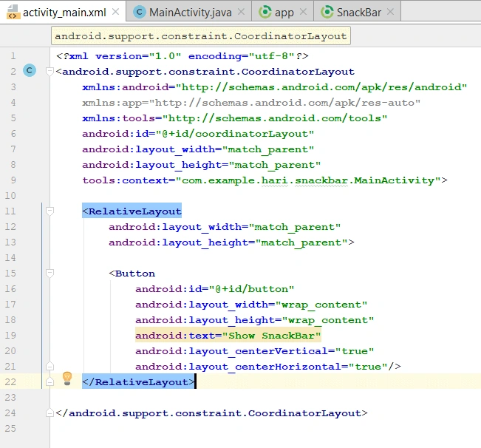This screenshot has width=481, height=448.
Task: Close the SnackBar tab
Action: (390, 12)
